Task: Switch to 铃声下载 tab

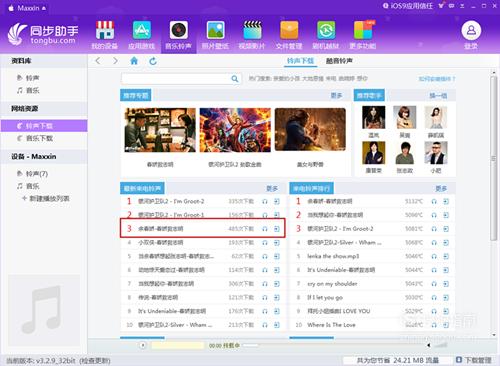Action: tap(300, 61)
